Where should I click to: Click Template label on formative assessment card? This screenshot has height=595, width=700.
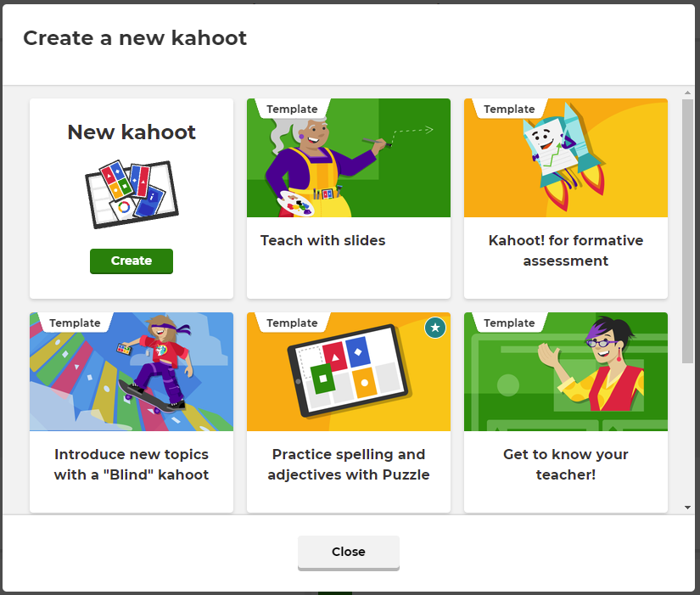click(509, 109)
